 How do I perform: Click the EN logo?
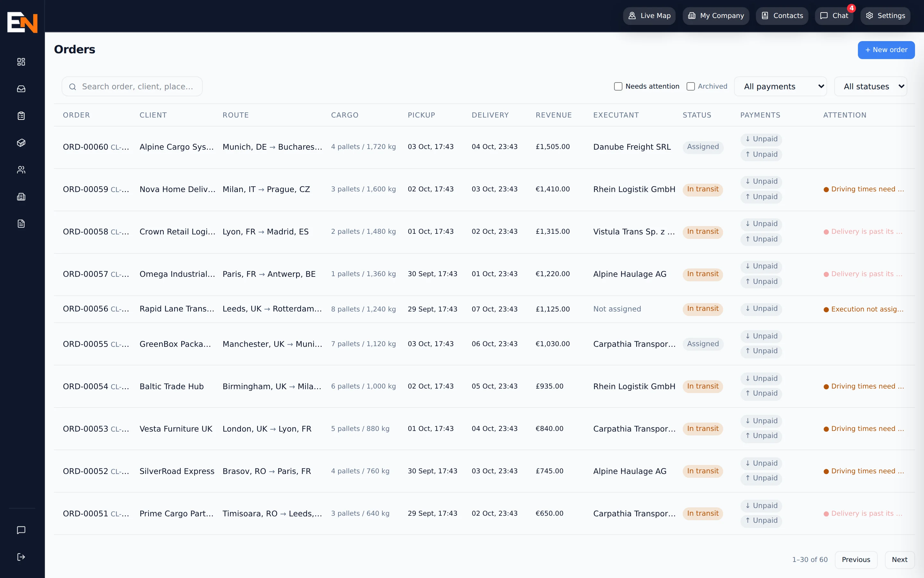[x=22, y=22]
